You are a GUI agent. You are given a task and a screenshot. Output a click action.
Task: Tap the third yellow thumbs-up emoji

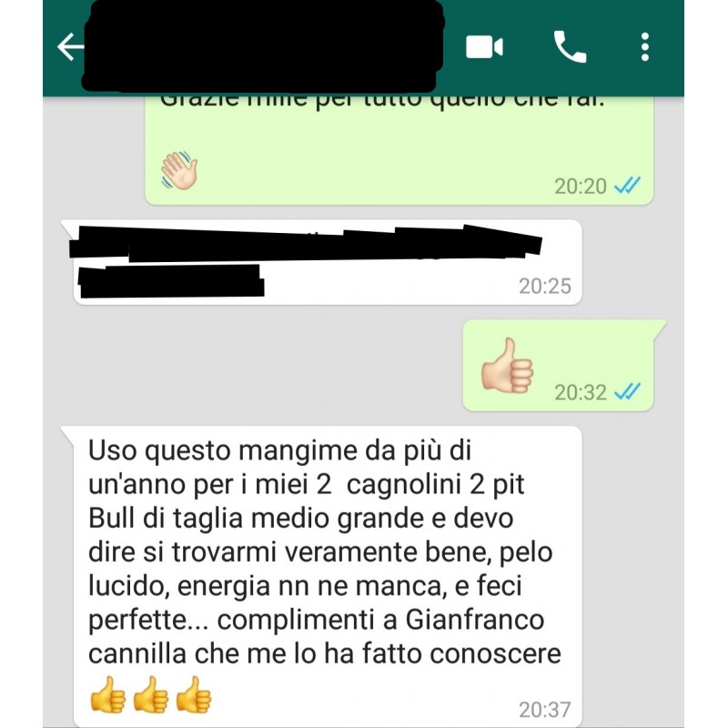(194, 694)
